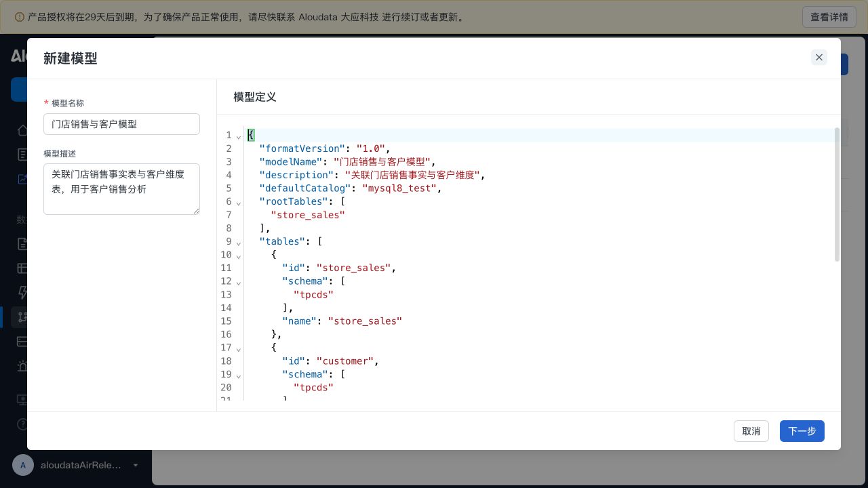Image resolution: width=868 pixels, height=488 pixels.
Task: Proceed with the 下一步 button
Action: (802, 431)
